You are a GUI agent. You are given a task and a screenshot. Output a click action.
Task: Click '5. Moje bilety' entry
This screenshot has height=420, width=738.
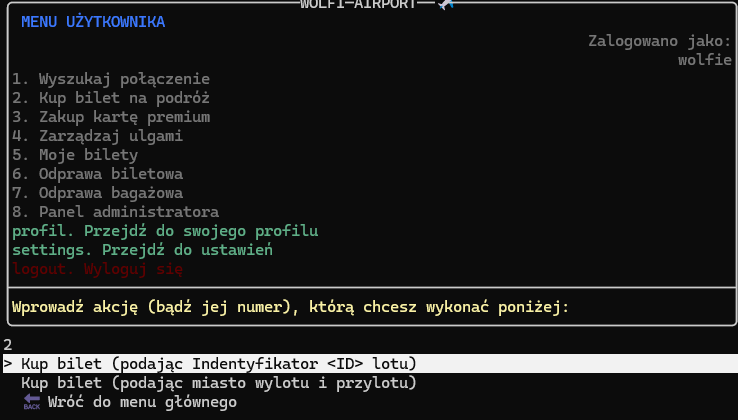pos(75,155)
